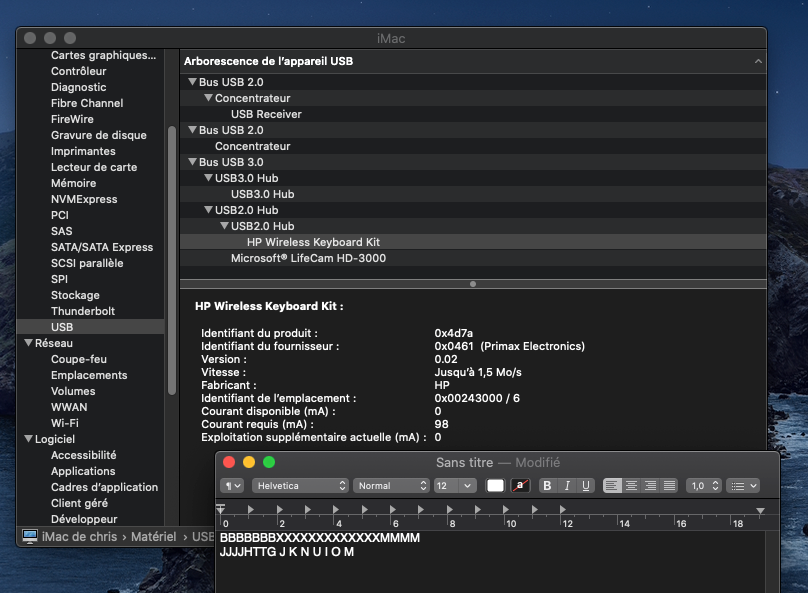The width and height of the screenshot is (808, 593).
Task: Click first-line indent marker on ruler
Action: click(x=221, y=507)
